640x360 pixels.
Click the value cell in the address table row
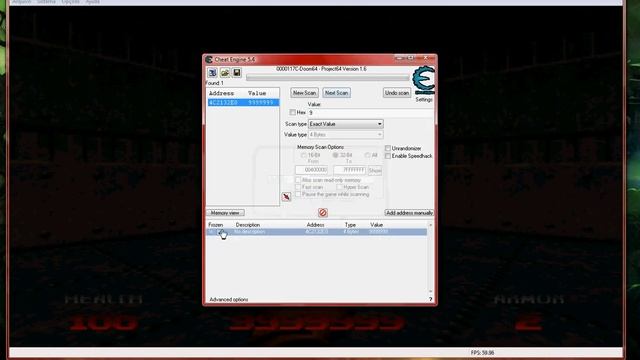point(378,232)
